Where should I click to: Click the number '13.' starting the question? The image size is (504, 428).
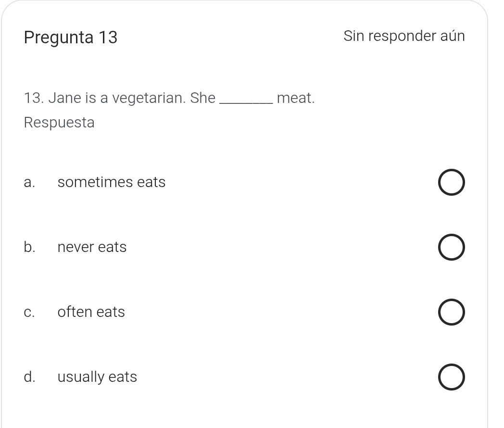click(x=34, y=98)
